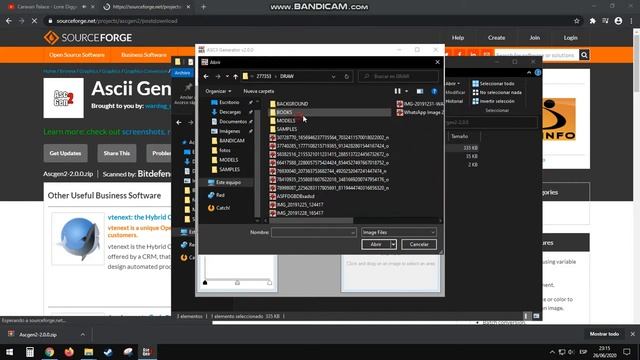Open Chrome extensions puzzle icon
This screenshot has width=640, height=360.
coord(592,21)
